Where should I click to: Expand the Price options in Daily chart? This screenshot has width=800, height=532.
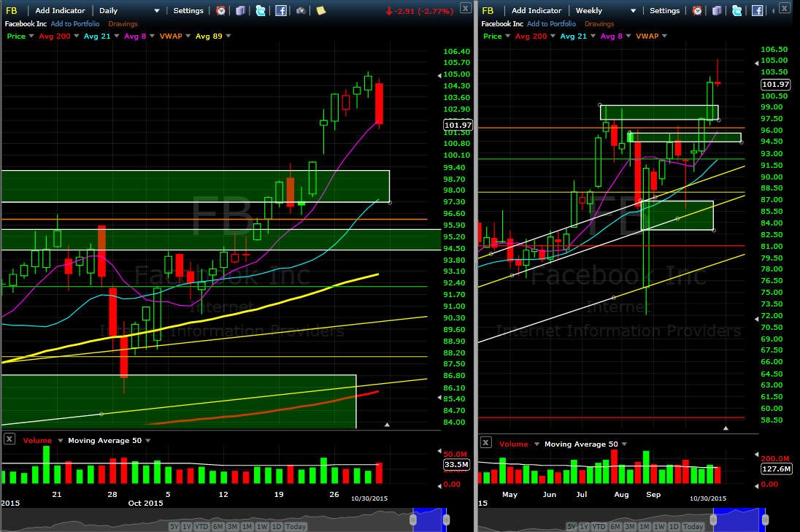pyautogui.click(x=31, y=36)
